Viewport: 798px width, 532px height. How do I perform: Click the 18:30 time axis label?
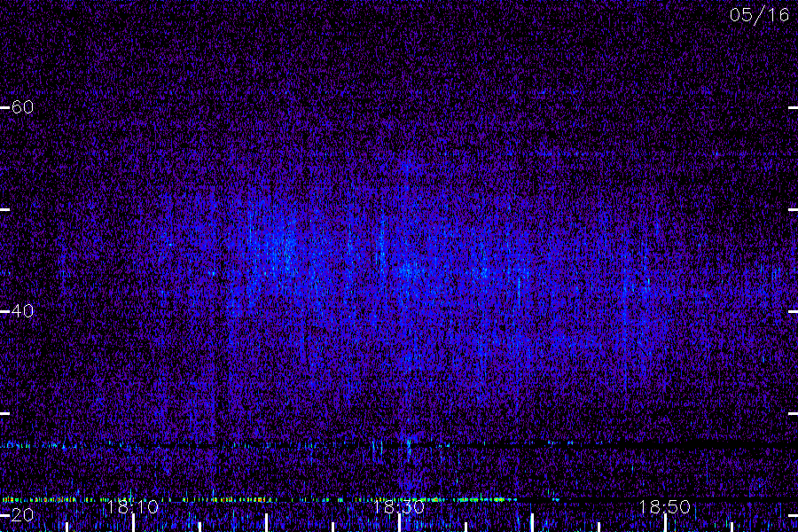(398, 507)
